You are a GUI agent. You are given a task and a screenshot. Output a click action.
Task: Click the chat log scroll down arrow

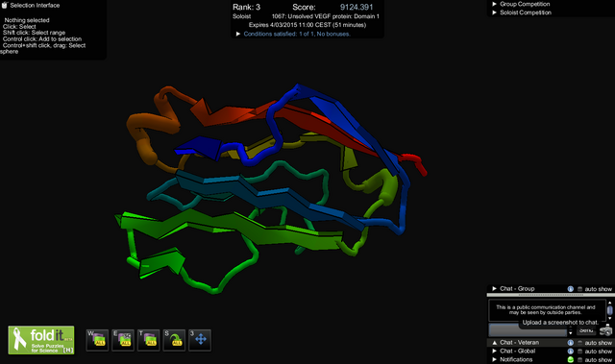pyautogui.click(x=609, y=318)
